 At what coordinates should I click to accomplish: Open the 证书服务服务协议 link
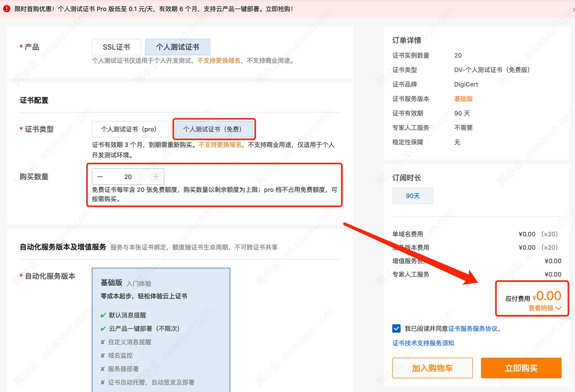(x=473, y=329)
